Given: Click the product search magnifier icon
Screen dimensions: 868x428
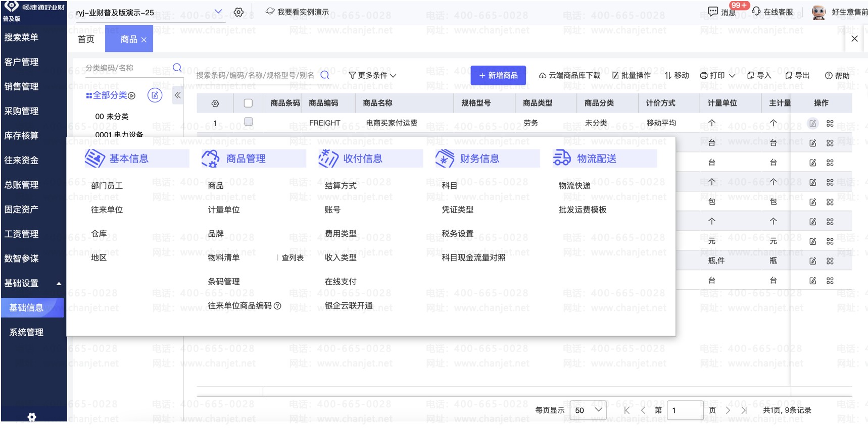Looking at the screenshot, I should 325,75.
